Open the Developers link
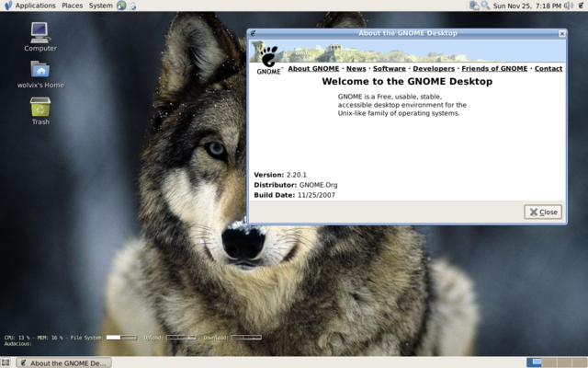 pyautogui.click(x=434, y=69)
